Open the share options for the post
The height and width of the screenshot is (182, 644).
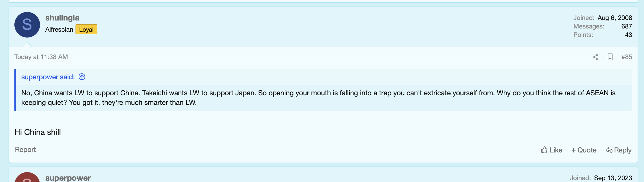pyautogui.click(x=596, y=57)
